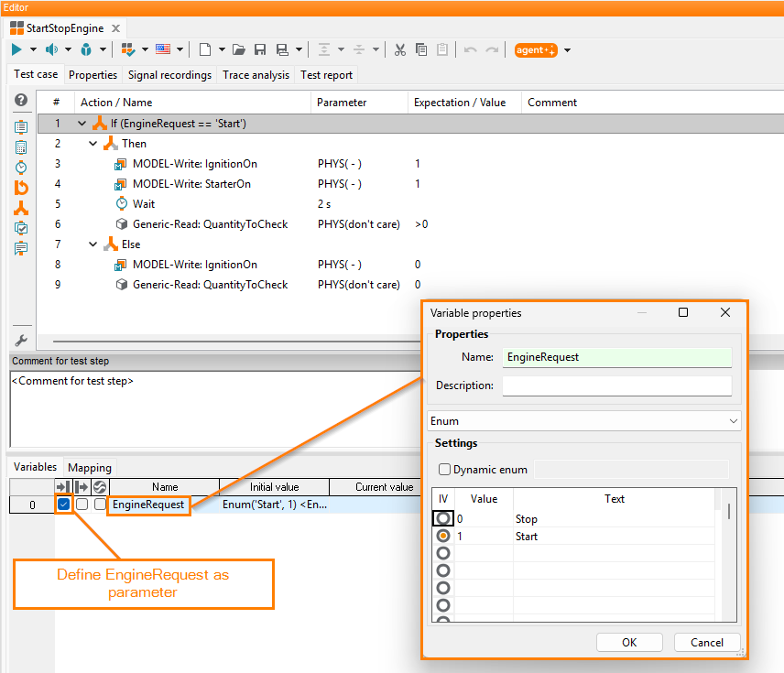Create a new document via toolbar
784x673 pixels.
[x=205, y=49]
